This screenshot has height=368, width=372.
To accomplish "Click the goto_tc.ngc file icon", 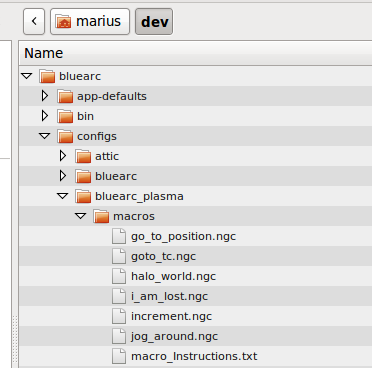I will coord(119,256).
